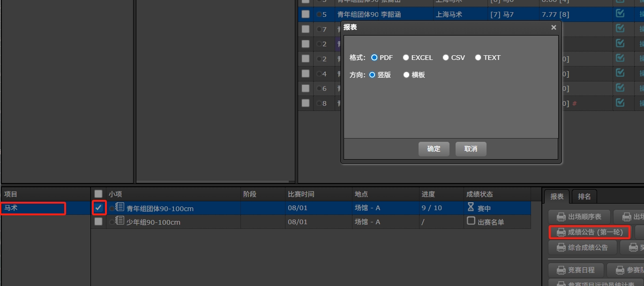Click list icon for 青年组团体90-100cm
This screenshot has width=644, height=286.
pyautogui.click(x=120, y=207)
